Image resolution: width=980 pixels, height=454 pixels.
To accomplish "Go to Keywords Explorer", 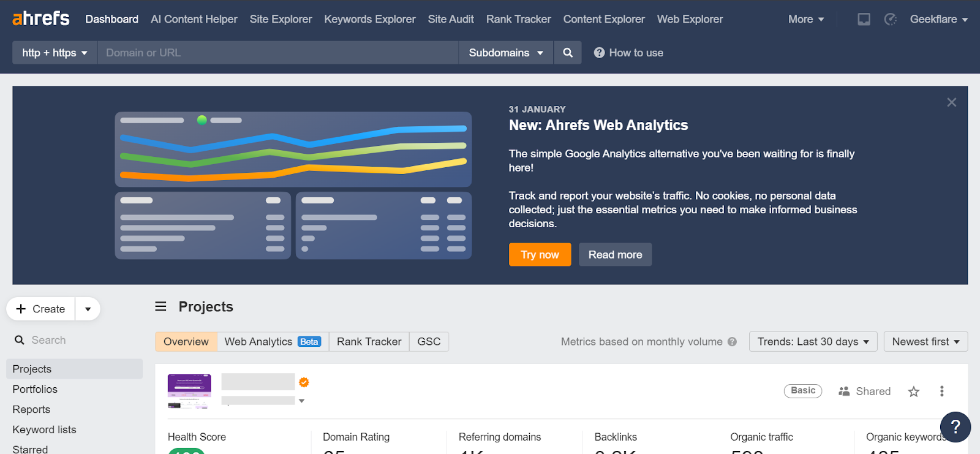I will tap(370, 19).
